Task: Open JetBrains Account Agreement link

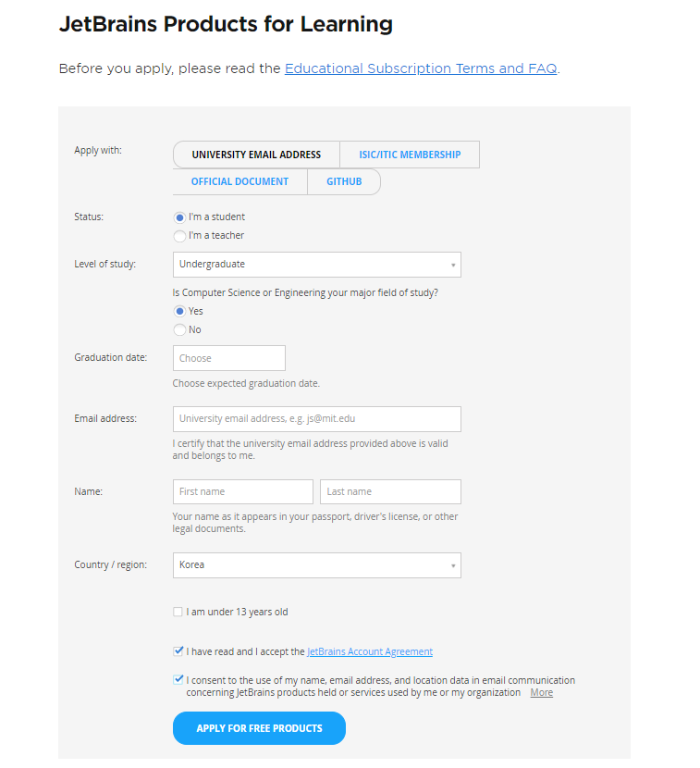Action: point(370,652)
